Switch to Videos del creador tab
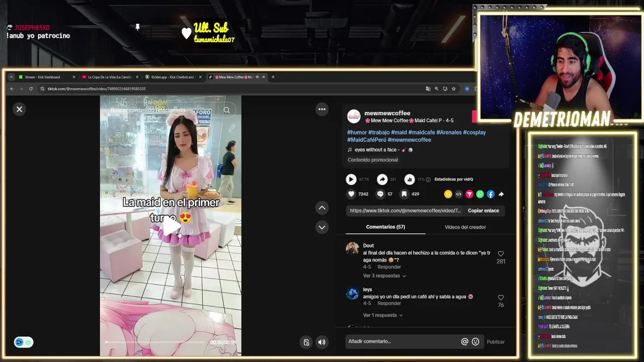This screenshot has width=644, height=362. 465,227
